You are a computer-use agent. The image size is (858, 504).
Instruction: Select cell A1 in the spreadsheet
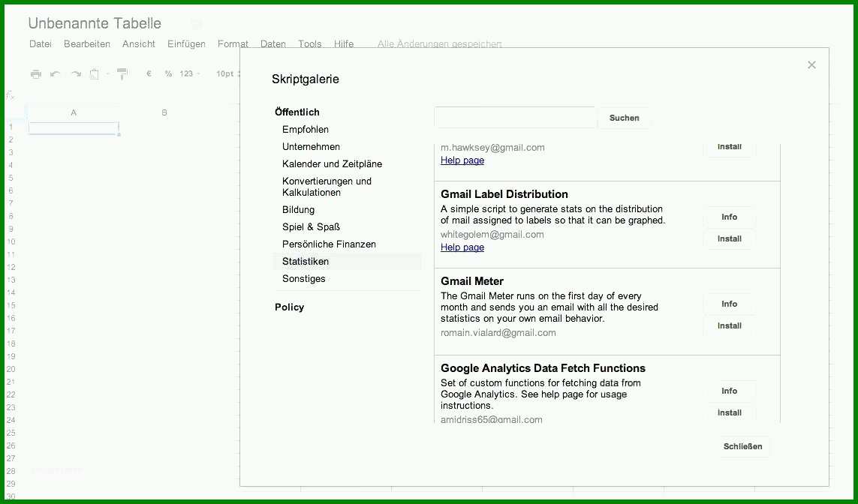(x=74, y=128)
